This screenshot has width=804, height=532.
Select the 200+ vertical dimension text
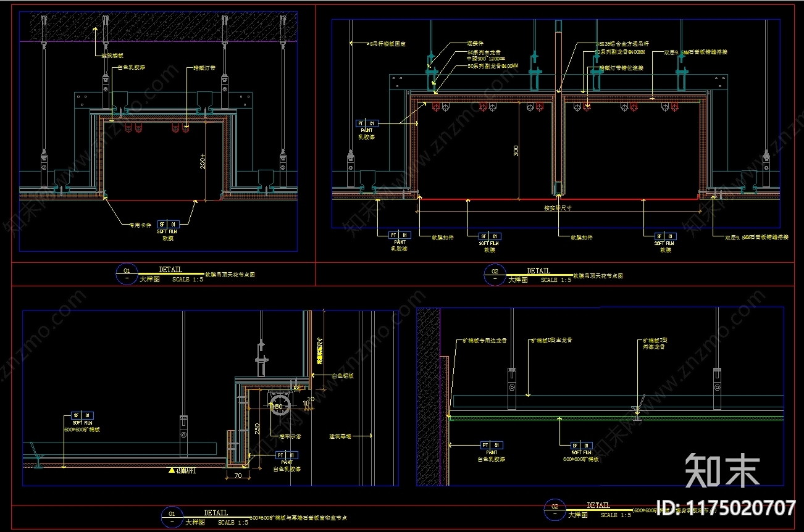(x=202, y=162)
